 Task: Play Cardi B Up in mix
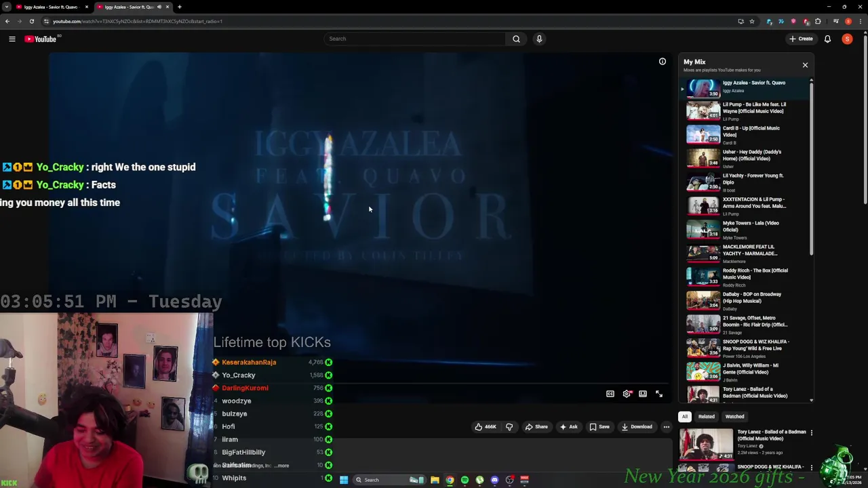point(745,135)
